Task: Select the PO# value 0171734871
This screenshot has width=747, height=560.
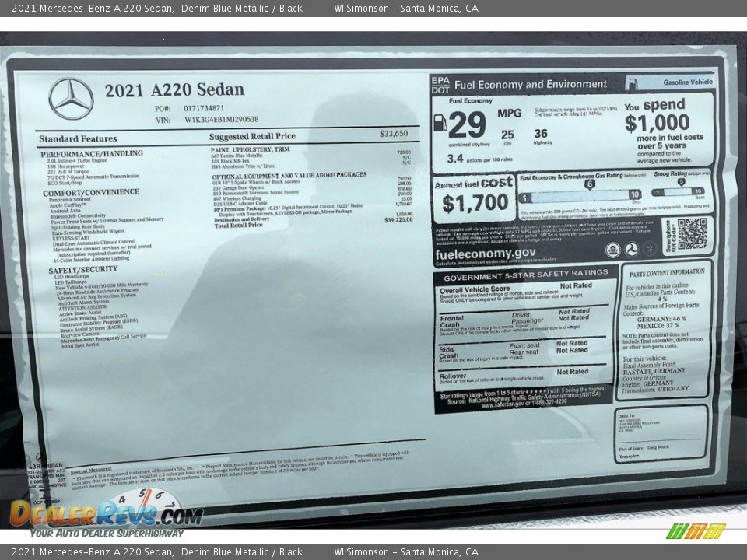Action: (x=203, y=108)
